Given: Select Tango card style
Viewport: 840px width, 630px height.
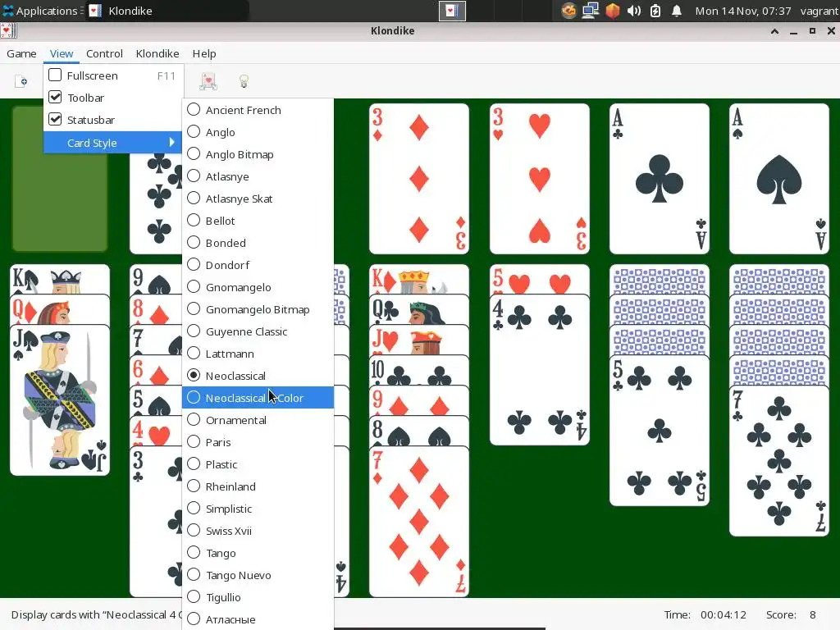Looking at the screenshot, I should tap(258, 553).
